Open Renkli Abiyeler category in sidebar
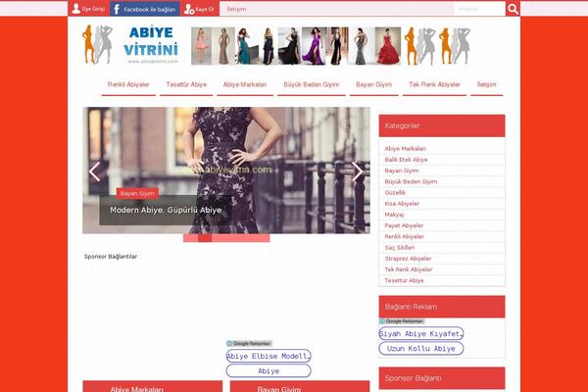Viewport: 588px width, 392px height. click(404, 237)
